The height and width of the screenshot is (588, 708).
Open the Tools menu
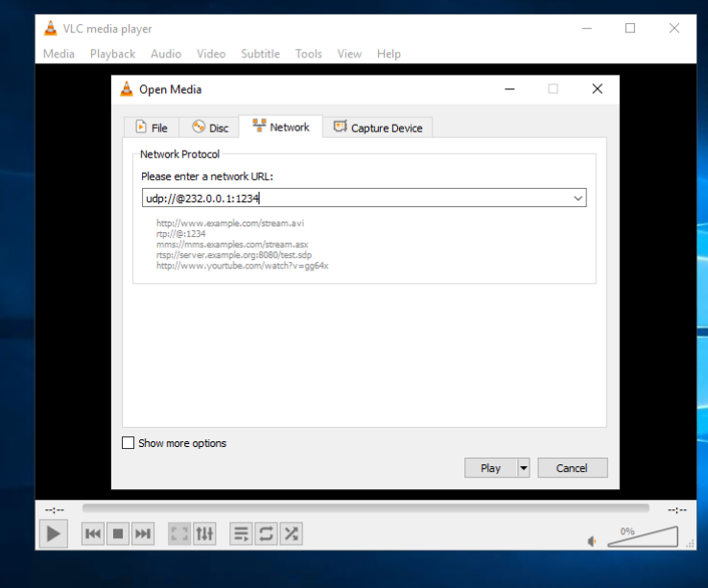coord(308,54)
